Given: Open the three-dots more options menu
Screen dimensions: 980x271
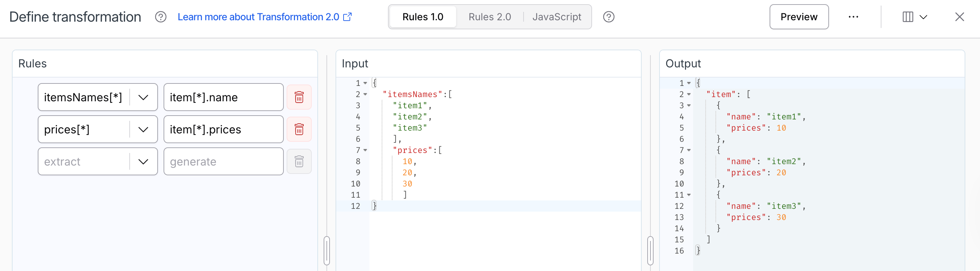Looking at the screenshot, I should click(x=853, y=17).
